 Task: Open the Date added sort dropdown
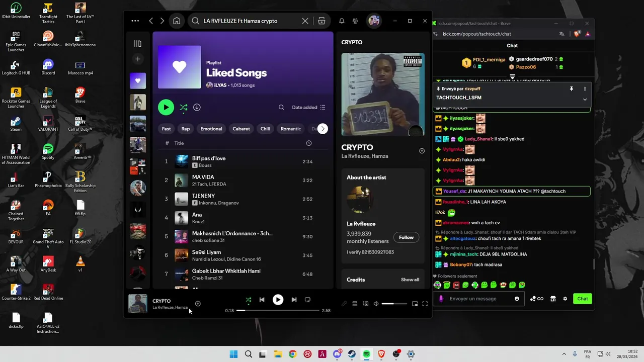click(x=308, y=107)
